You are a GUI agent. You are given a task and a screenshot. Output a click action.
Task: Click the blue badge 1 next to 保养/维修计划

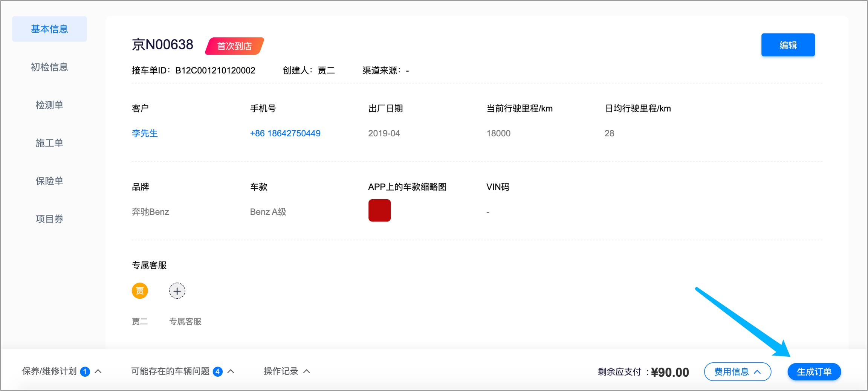coord(85,372)
